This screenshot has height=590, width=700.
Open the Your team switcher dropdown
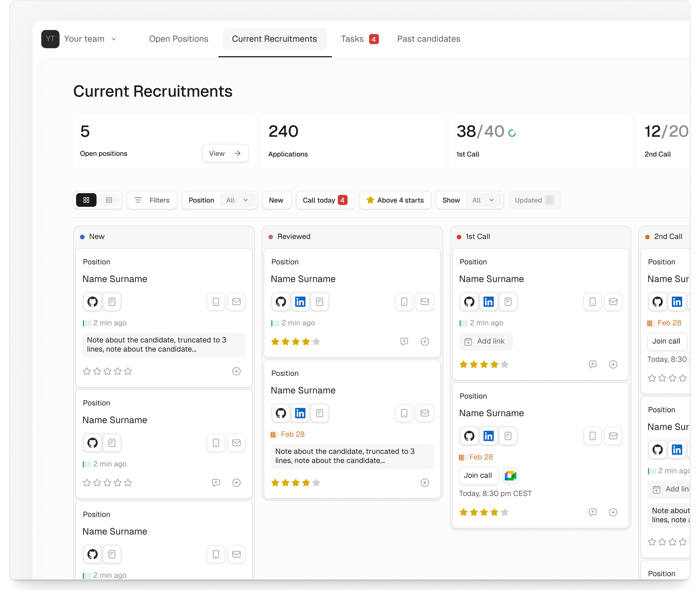pyautogui.click(x=90, y=39)
